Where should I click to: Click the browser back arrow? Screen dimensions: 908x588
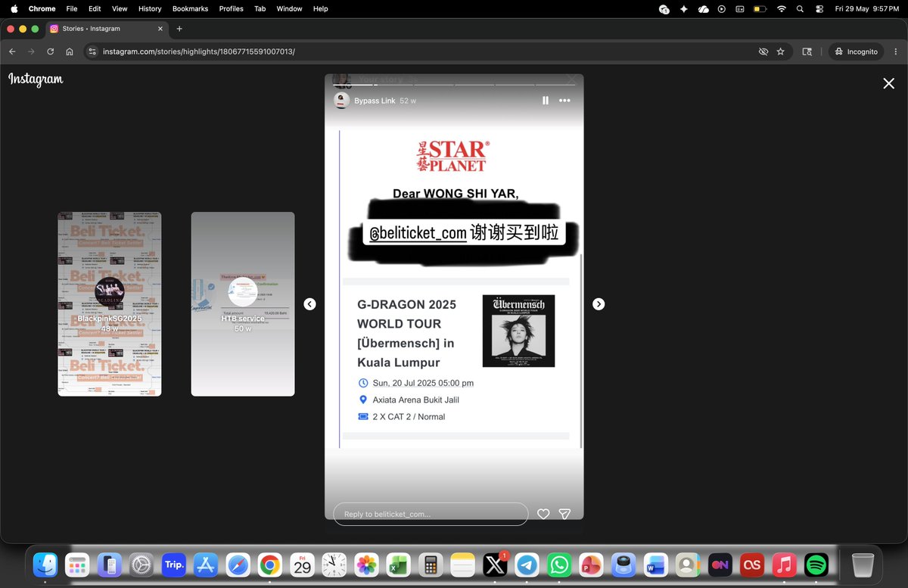[12, 51]
